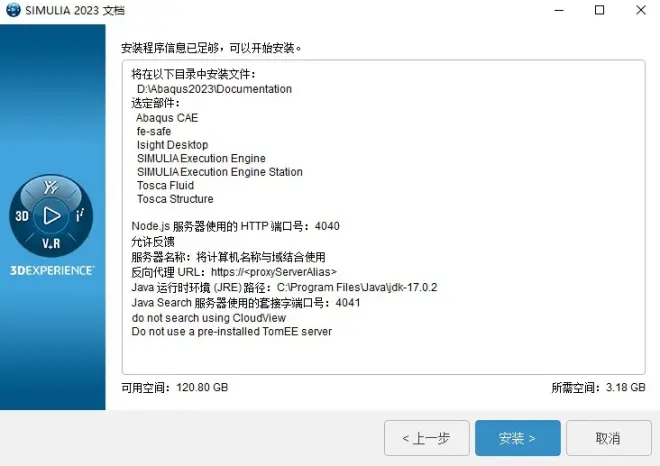Screen dimensions: 660x466
Task: Maximize the SIMULIA 2023 installer window
Action: point(599,10)
